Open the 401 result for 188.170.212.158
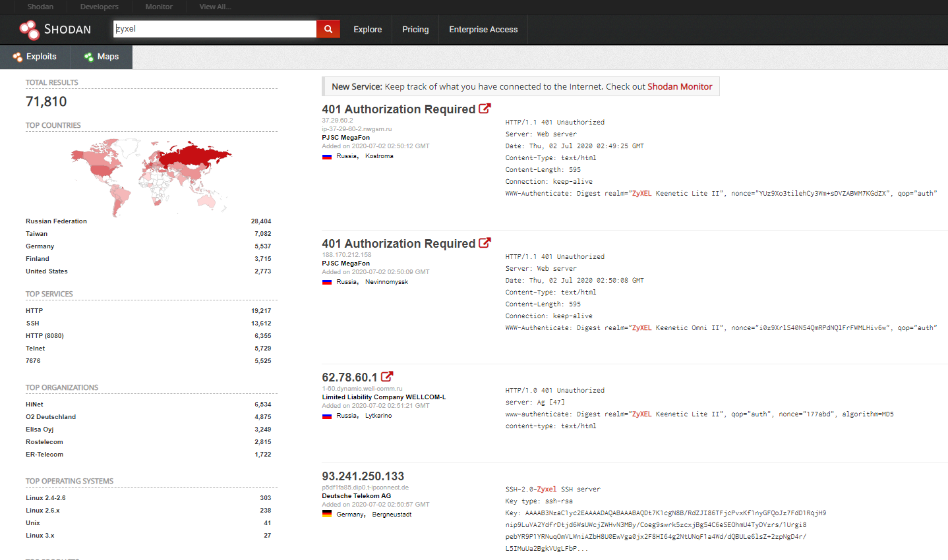948x560 pixels. [x=398, y=244]
